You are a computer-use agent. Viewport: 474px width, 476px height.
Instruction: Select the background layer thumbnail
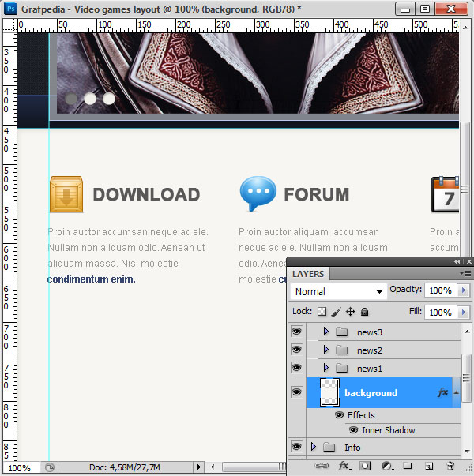(329, 392)
